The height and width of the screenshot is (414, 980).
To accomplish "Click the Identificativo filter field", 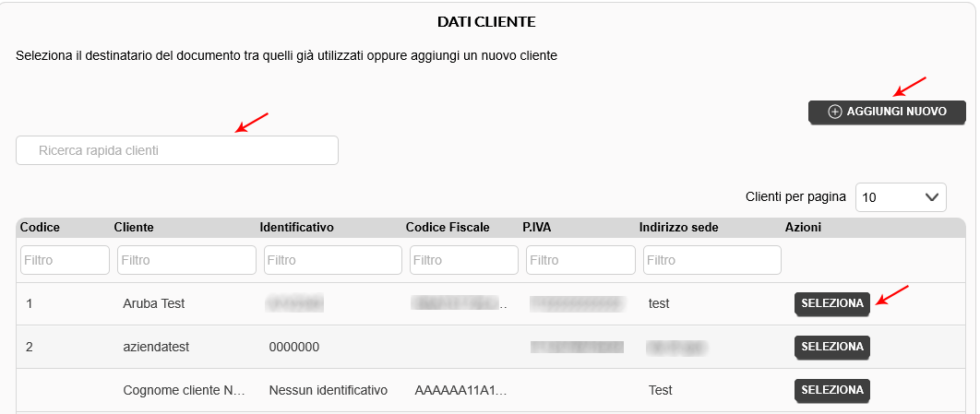I will coord(333,260).
